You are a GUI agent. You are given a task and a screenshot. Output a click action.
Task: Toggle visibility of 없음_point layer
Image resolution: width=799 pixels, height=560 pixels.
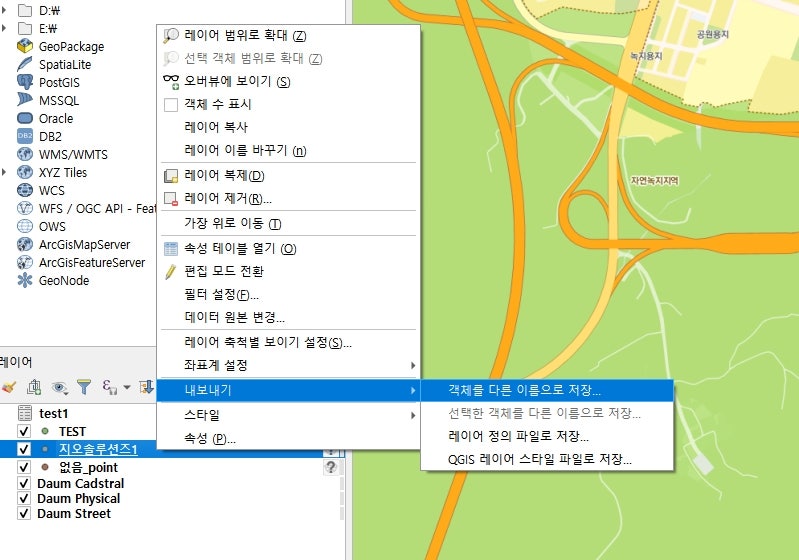24,467
